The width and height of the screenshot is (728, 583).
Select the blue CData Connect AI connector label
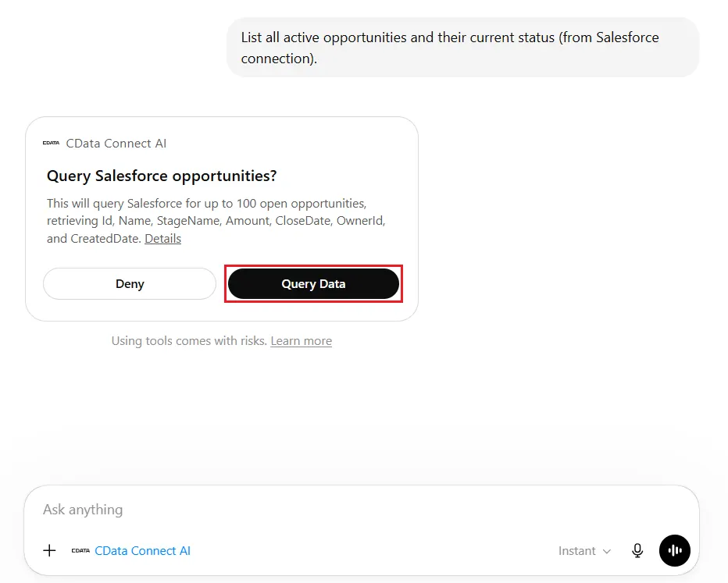[142, 550]
